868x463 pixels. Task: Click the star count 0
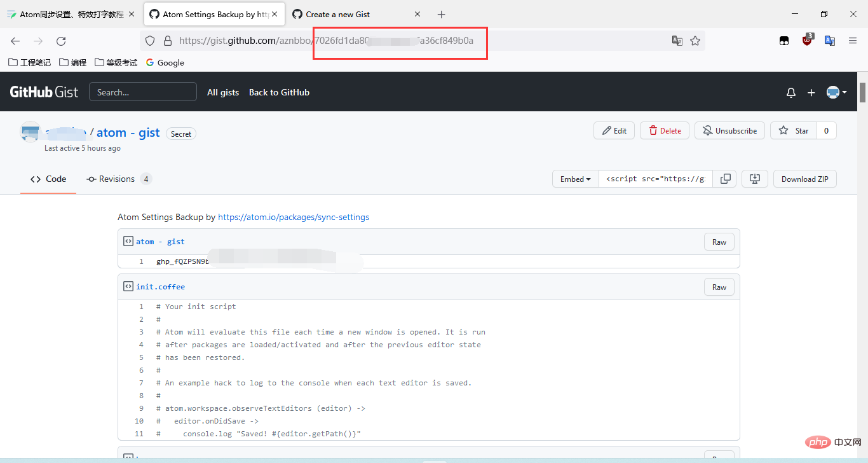826,130
